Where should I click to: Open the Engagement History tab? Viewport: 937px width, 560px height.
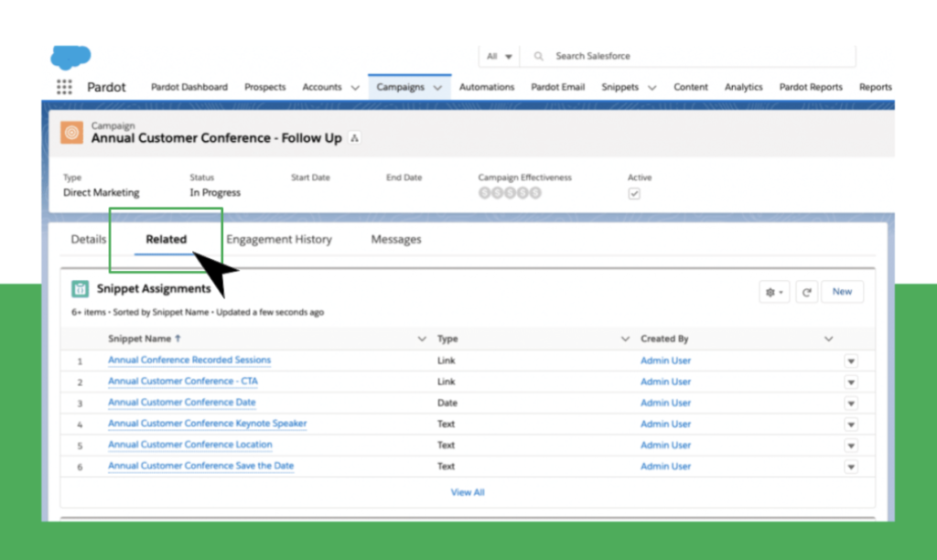[279, 239]
